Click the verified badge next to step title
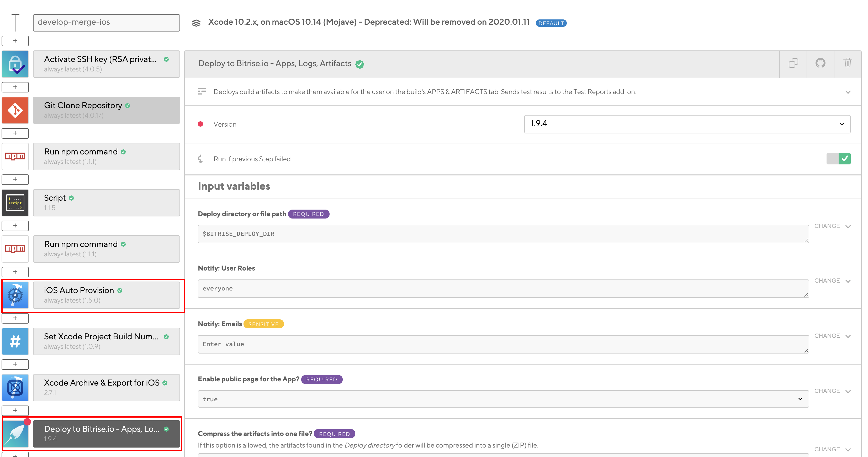 tap(360, 64)
